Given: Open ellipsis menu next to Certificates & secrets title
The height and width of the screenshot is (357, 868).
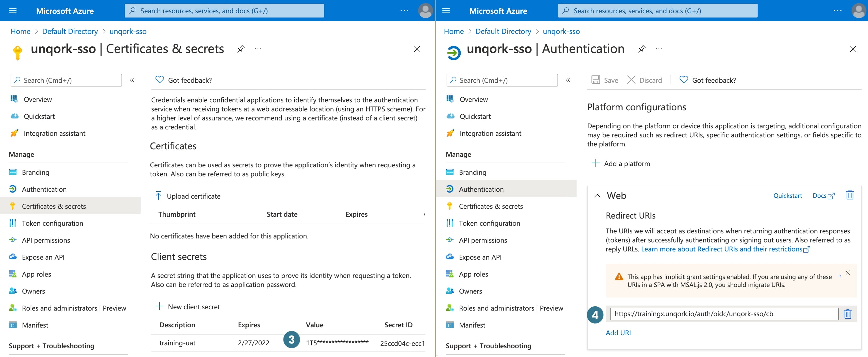Looking at the screenshot, I should click(x=258, y=49).
